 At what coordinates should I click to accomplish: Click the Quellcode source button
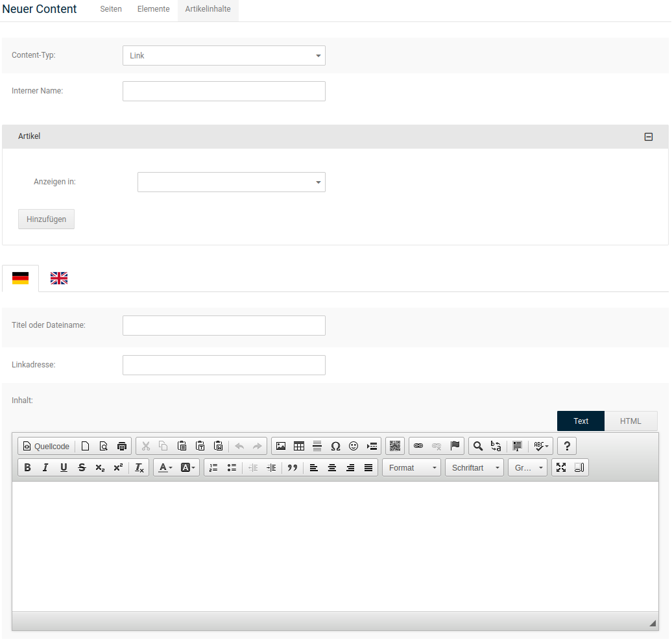point(46,446)
